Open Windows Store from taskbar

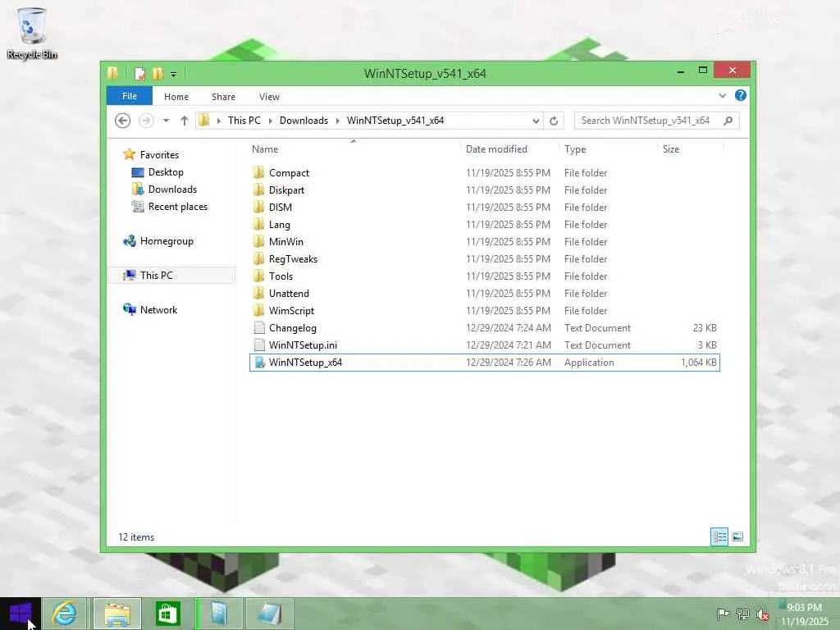point(167,614)
